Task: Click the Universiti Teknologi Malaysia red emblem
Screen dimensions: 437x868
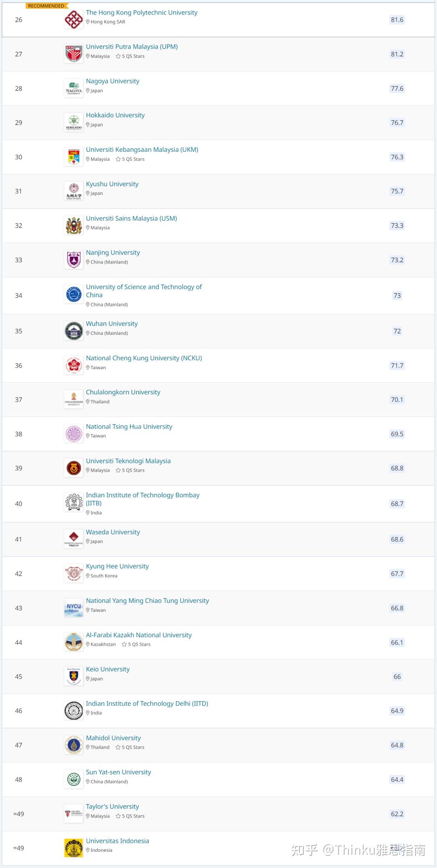Action: click(74, 468)
